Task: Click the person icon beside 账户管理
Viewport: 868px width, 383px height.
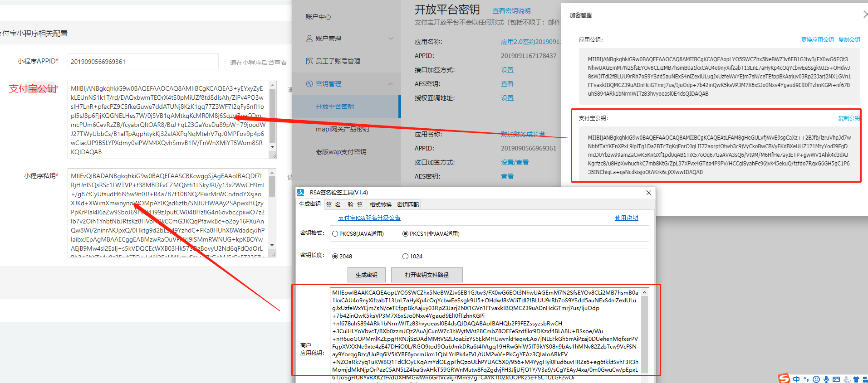Action: point(309,39)
